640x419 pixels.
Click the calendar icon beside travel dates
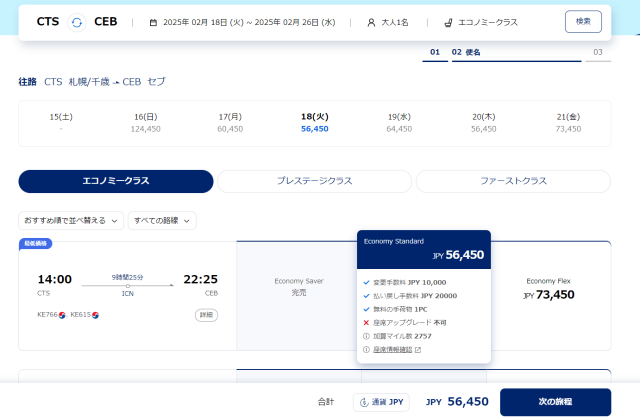tap(152, 22)
